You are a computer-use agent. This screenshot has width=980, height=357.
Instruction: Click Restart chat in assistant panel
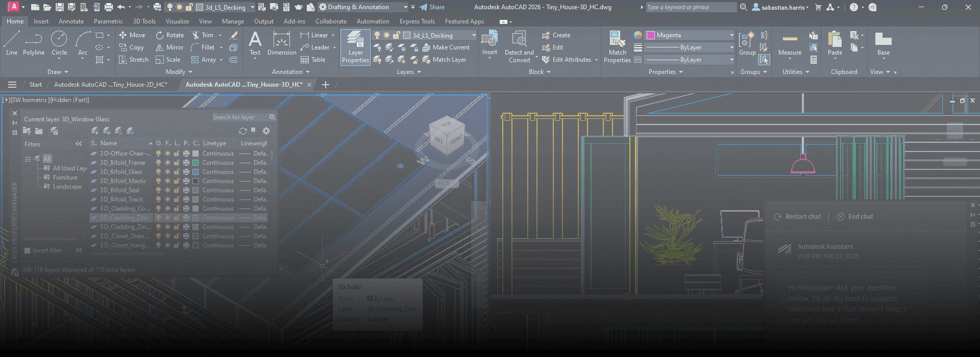797,217
